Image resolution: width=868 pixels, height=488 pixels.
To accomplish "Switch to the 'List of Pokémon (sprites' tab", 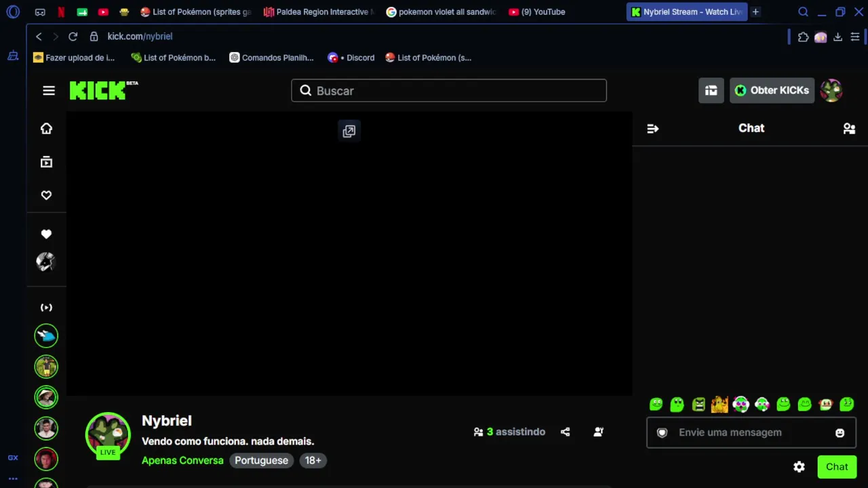I will (x=196, y=12).
